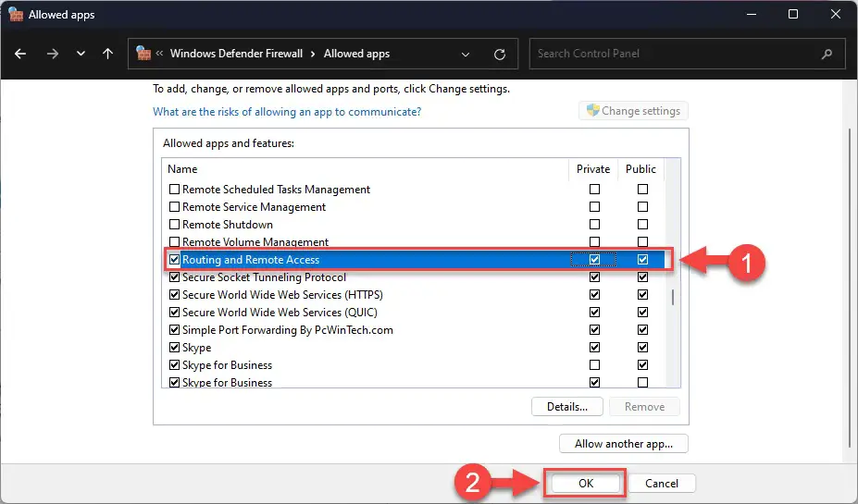Tick Private for Remote Scheduled Tasks Management
Screen dimensions: 858x504
tap(594, 190)
